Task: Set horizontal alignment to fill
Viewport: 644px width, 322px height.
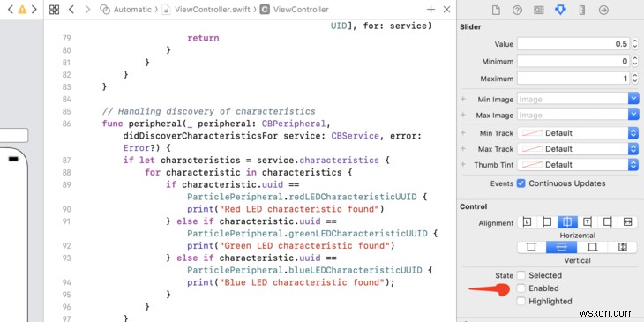Action: click(x=627, y=222)
